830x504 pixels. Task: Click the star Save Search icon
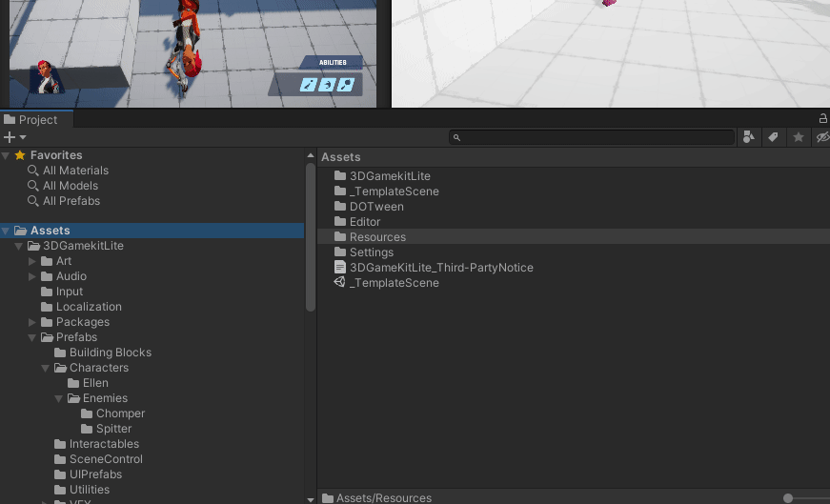coord(799,137)
